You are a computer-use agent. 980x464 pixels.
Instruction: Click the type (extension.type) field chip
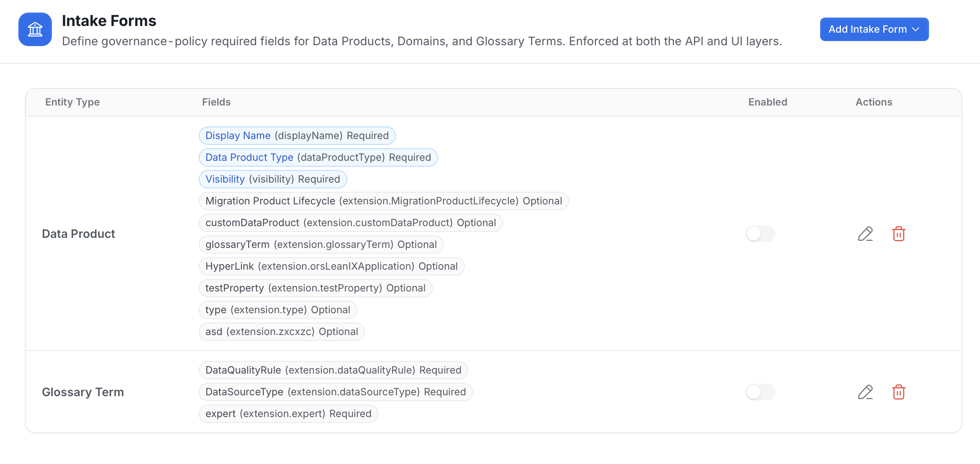pos(278,310)
